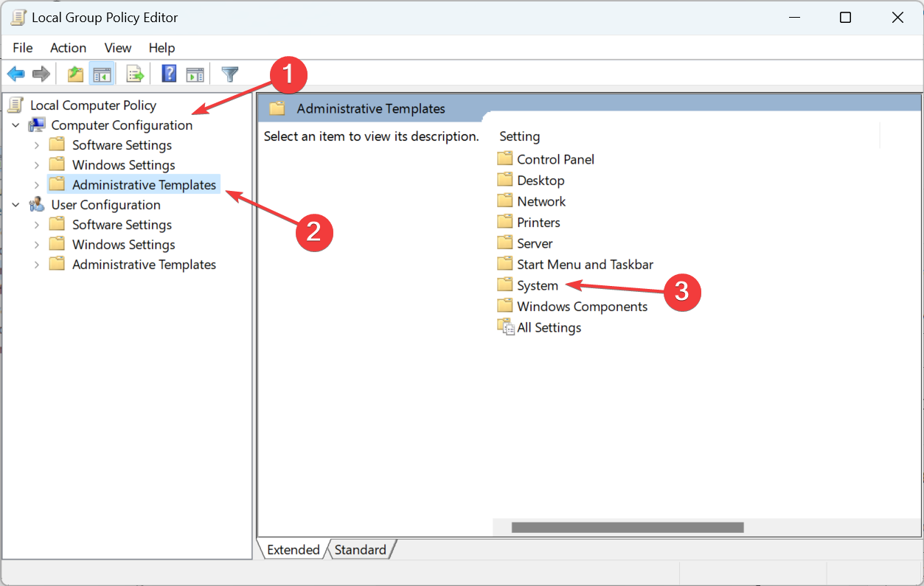Viewport: 924px width, 586px height.
Task: Select Software Settings under User Configuration
Action: click(122, 225)
